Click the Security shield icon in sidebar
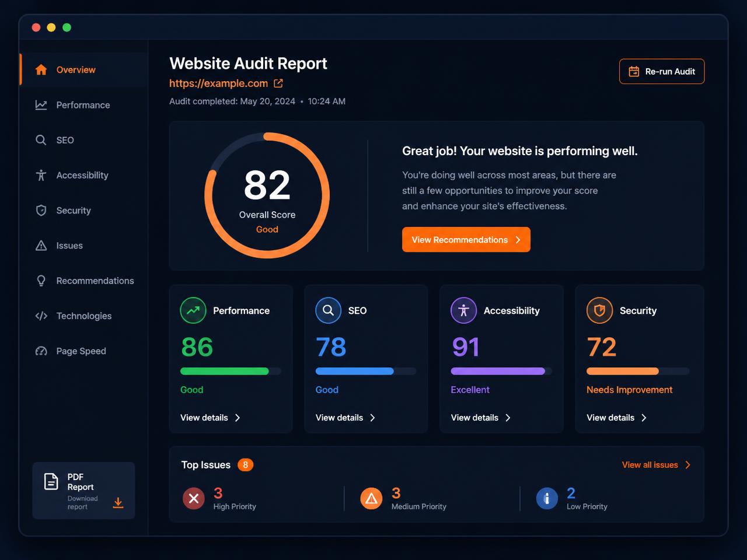Screen dimensions: 747x560 tap(41, 211)
